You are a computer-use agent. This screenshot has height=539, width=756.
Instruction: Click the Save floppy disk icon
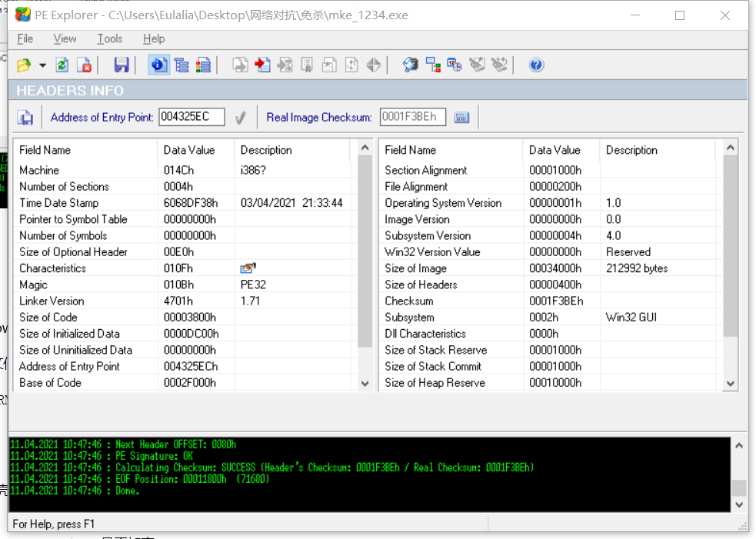coord(121,65)
